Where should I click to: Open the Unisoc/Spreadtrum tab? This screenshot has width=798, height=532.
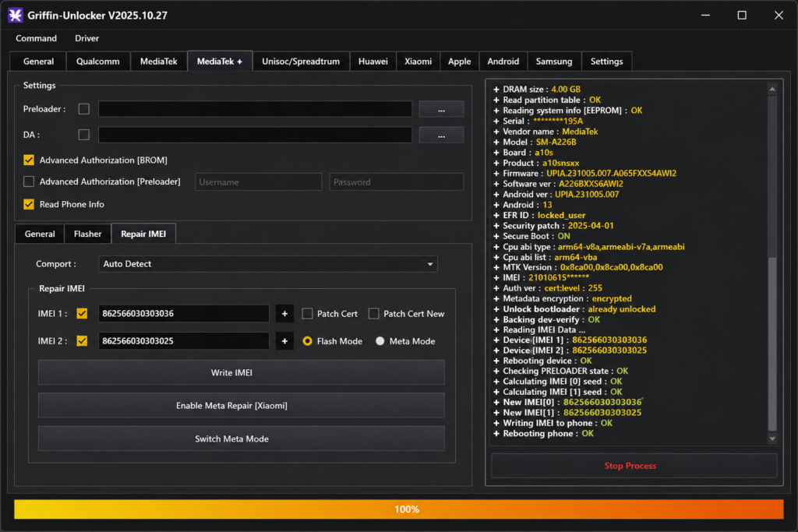tap(301, 62)
